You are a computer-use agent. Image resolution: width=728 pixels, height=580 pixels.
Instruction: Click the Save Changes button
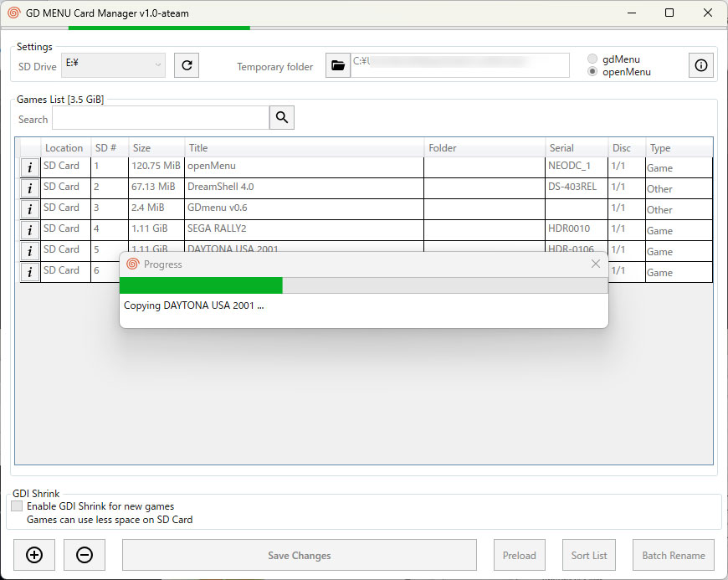(x=299, y=555)
